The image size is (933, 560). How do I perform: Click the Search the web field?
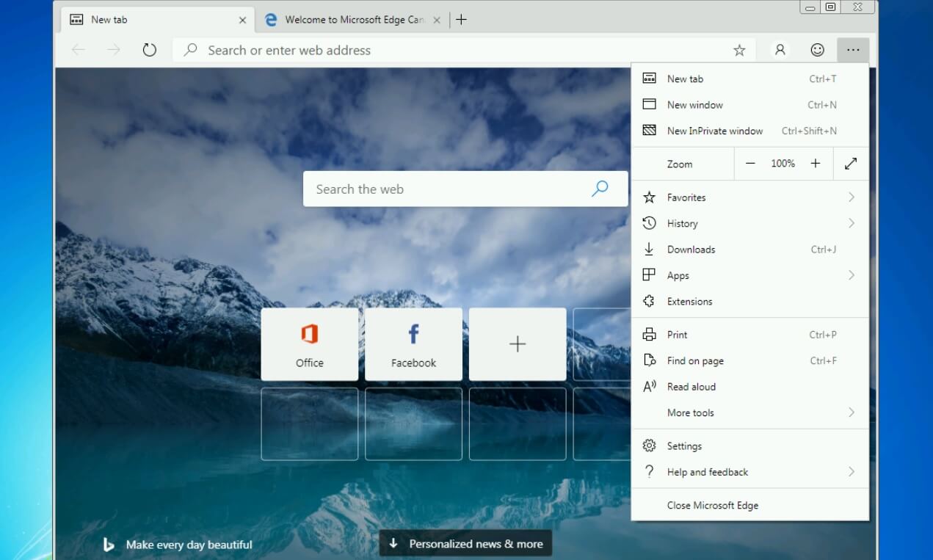point(465,189)
